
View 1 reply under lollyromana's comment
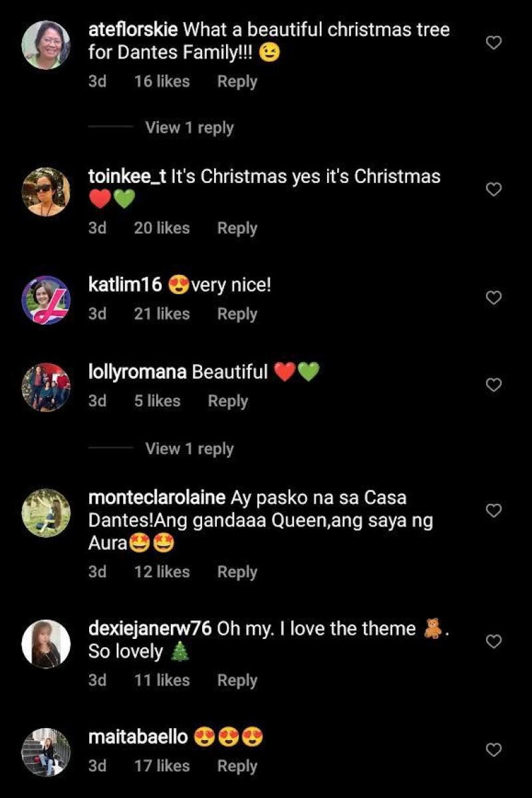pos(188,449)
